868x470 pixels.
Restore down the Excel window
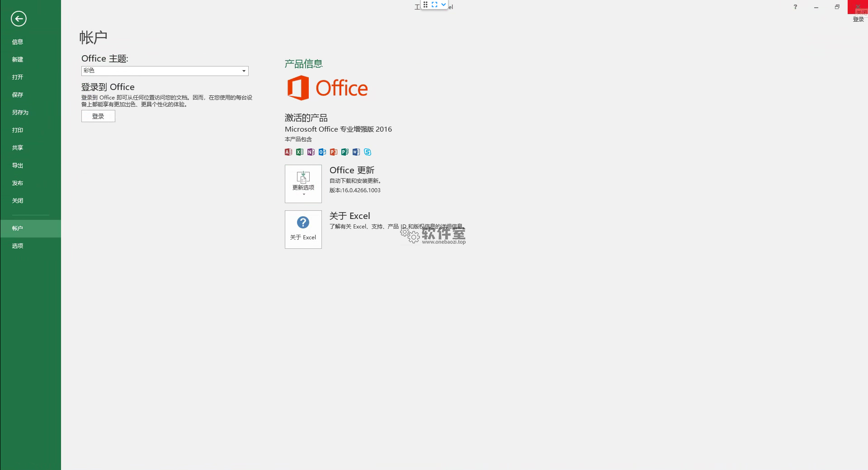coord(837,7)
